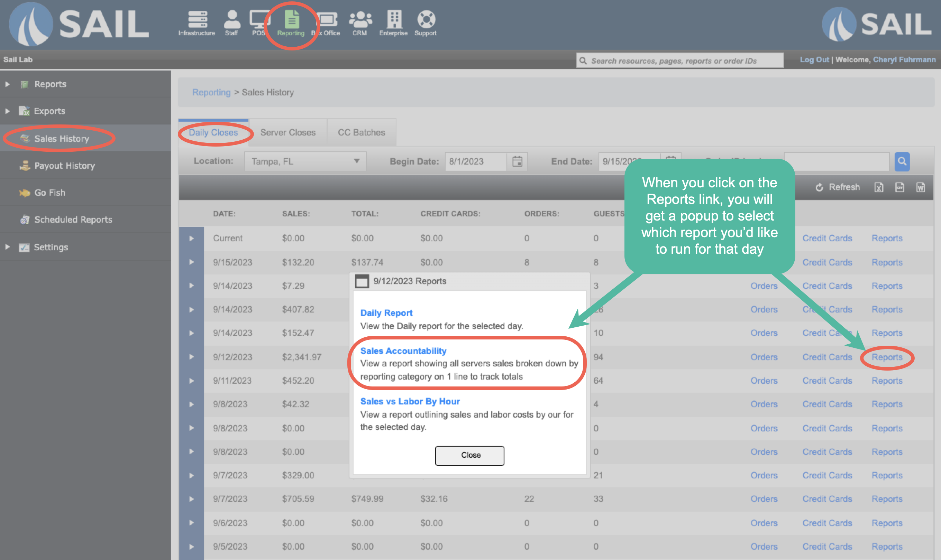Open the Location dropdown Tampa, FL
Image resolution: width=941 pixels, height=560 pixels.
point(305,161)
